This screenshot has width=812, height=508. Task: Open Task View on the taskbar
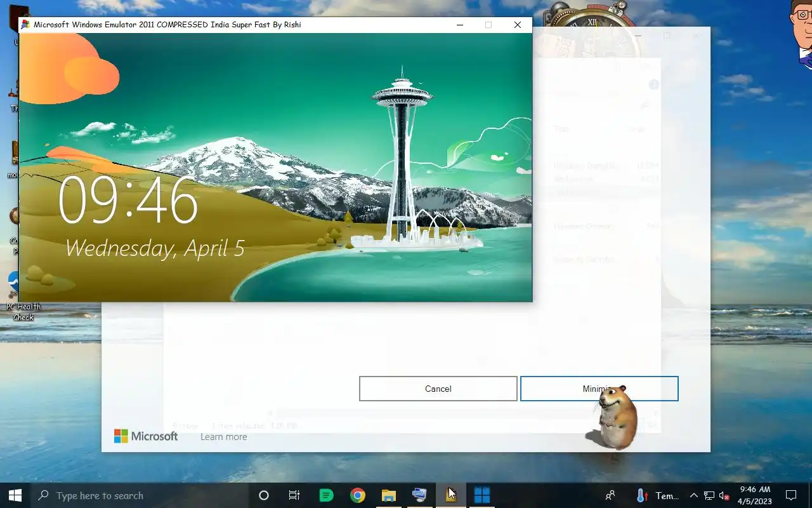tap(294, 495)
